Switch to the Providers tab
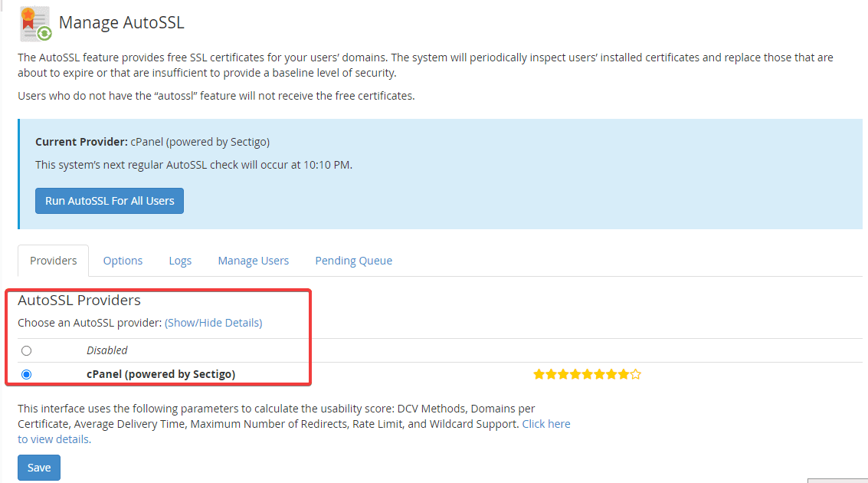The width and height of the screenshot is (868, 483). [54, 261]
